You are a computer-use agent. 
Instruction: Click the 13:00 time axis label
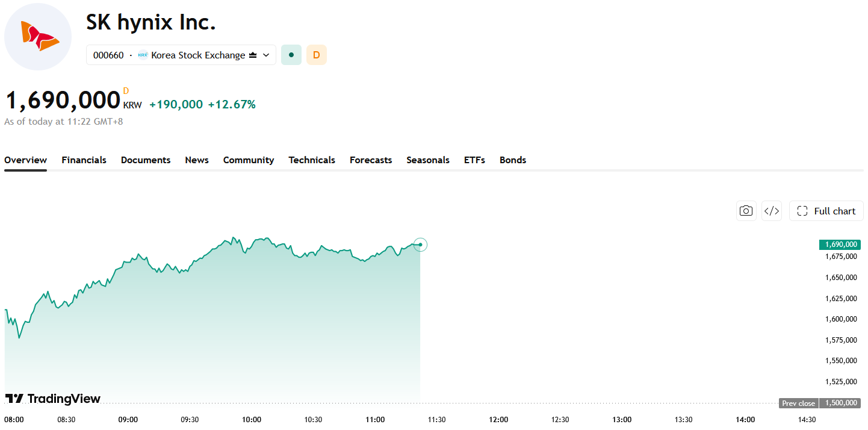(622, 420)
